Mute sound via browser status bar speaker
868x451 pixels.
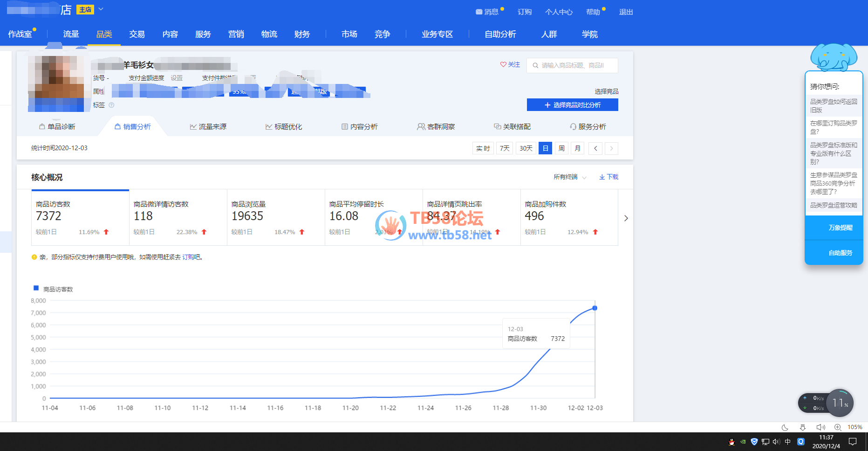click(x=820, y=427)
